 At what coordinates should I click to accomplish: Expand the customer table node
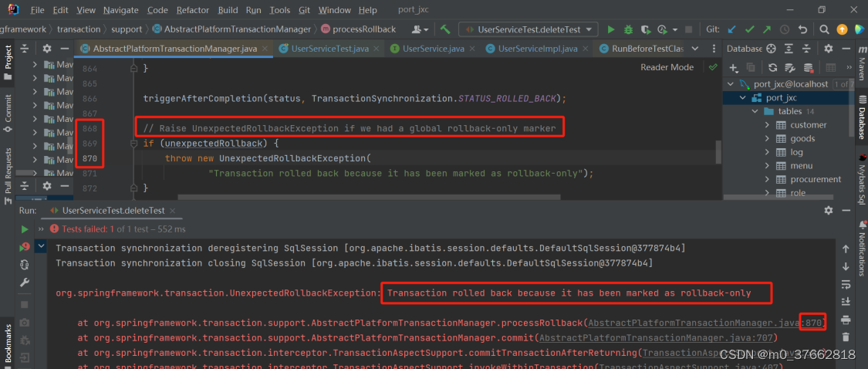point(768,125)
